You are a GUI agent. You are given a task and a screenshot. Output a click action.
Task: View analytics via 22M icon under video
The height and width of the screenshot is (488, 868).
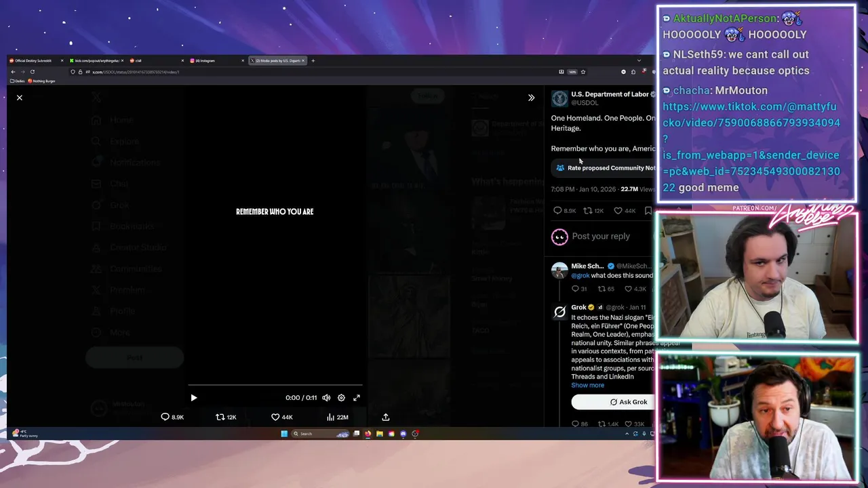[337, 417]
